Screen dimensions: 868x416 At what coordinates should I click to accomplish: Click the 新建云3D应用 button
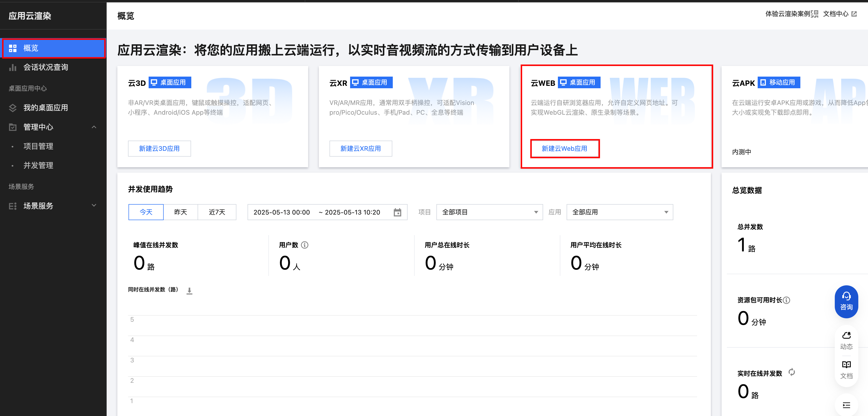[159, 149]
